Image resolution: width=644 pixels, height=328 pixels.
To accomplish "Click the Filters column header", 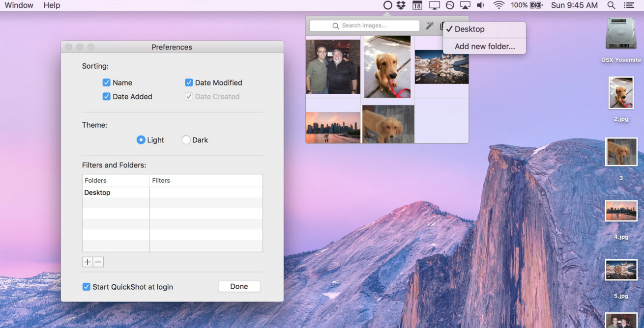I will [x=206, y=181].
